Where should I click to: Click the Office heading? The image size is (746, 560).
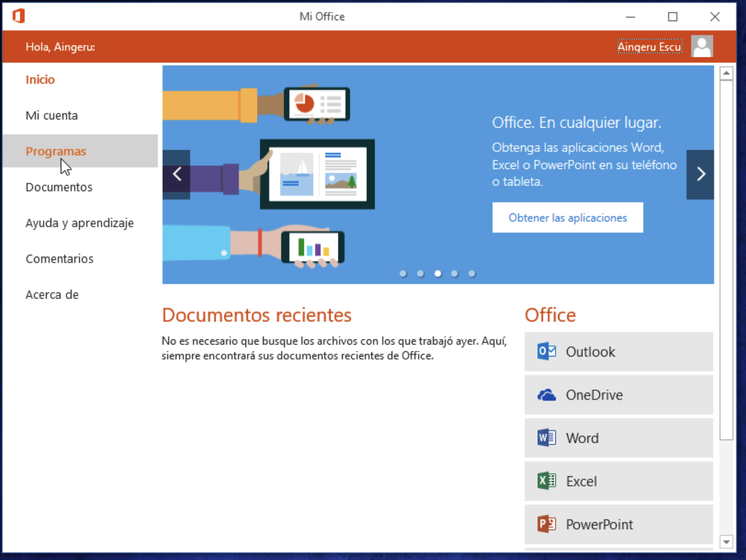(550, 315)
